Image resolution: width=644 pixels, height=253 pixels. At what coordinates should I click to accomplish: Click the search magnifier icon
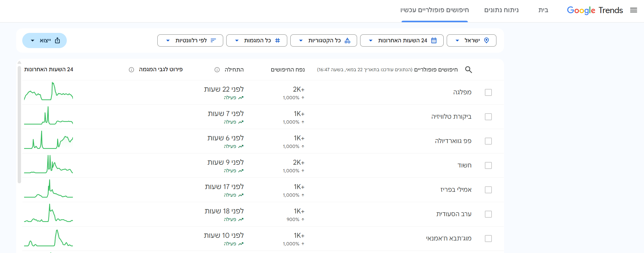[x=469, y=70]
